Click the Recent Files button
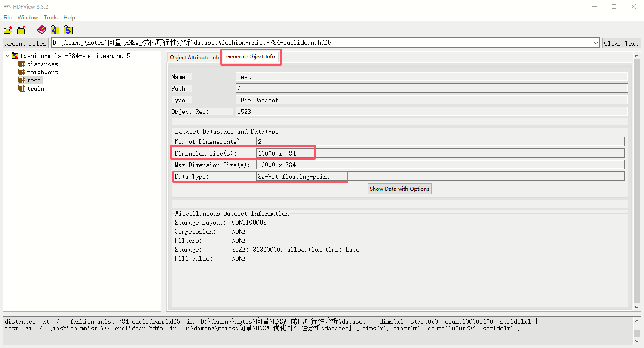 tap(25, 43)
